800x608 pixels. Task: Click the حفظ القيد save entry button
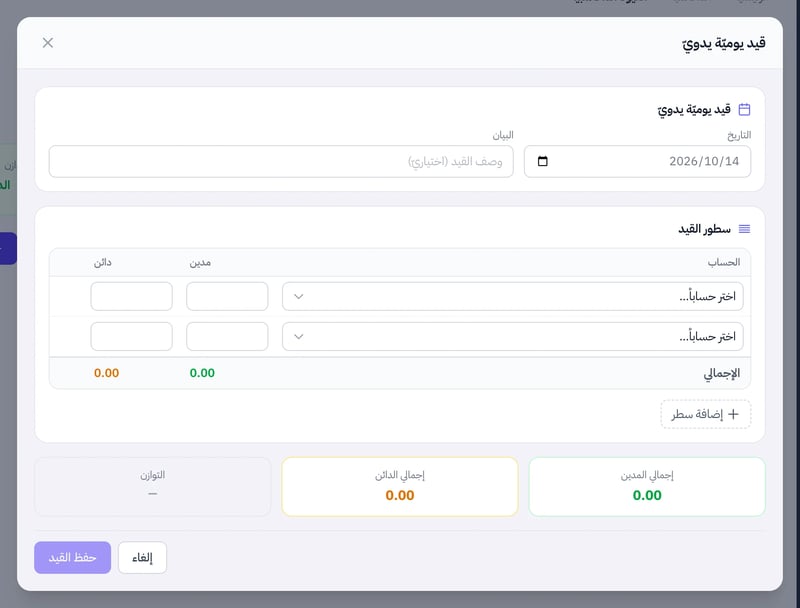point(72,558)
